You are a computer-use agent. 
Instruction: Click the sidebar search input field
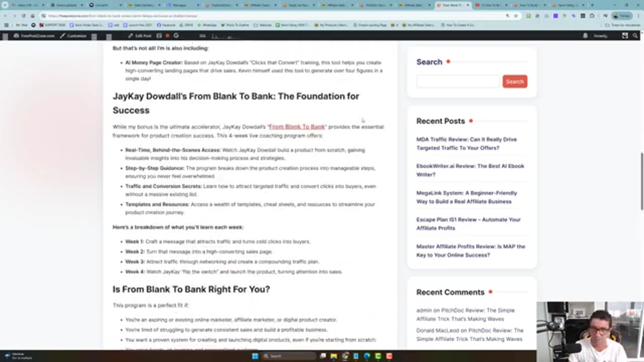[x=458, y=81]
